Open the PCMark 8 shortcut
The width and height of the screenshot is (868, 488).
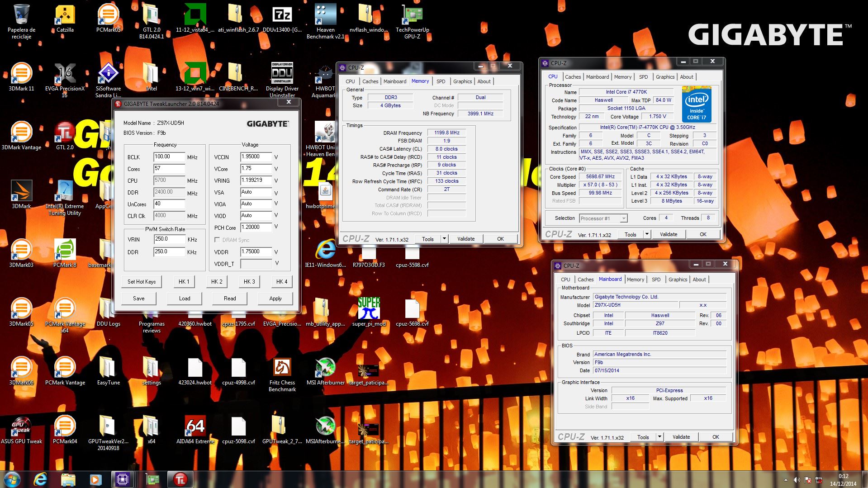click(65, 253)
